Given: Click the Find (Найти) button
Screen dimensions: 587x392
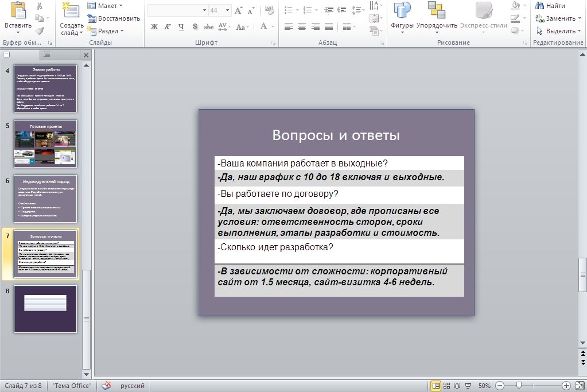Looking at the screenshot, I should 550,6.
